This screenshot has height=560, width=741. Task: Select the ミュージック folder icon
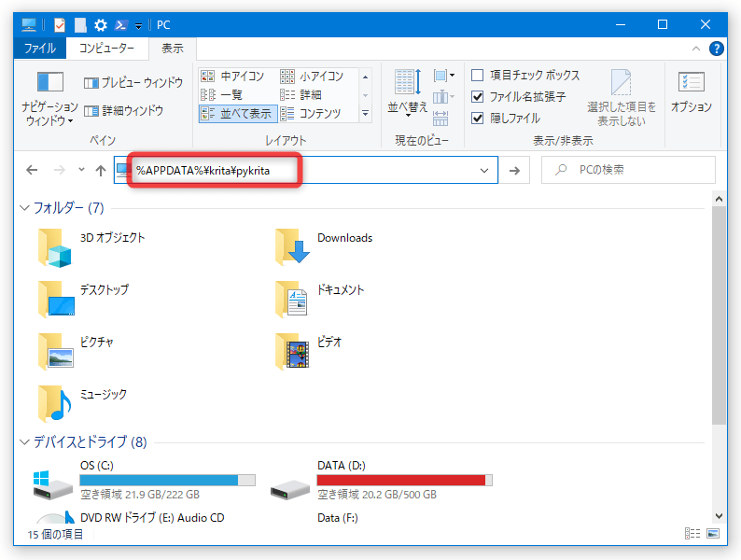55,404
